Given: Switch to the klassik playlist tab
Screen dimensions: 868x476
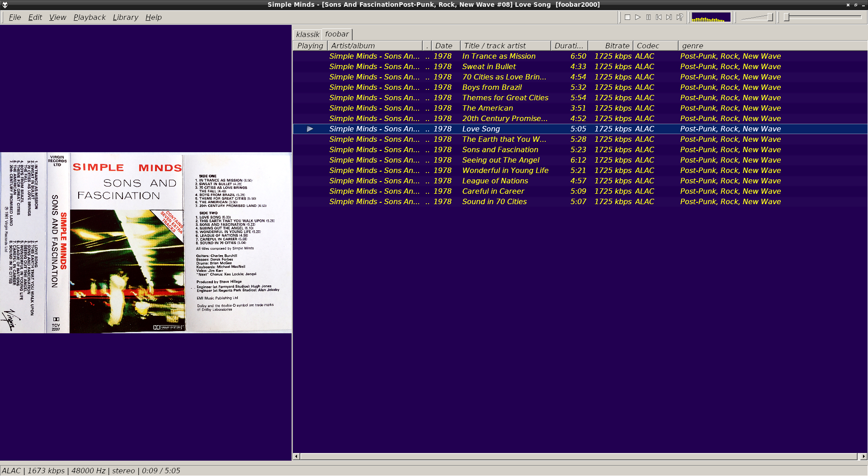Looking at the screenshot, I should (308, 34).
